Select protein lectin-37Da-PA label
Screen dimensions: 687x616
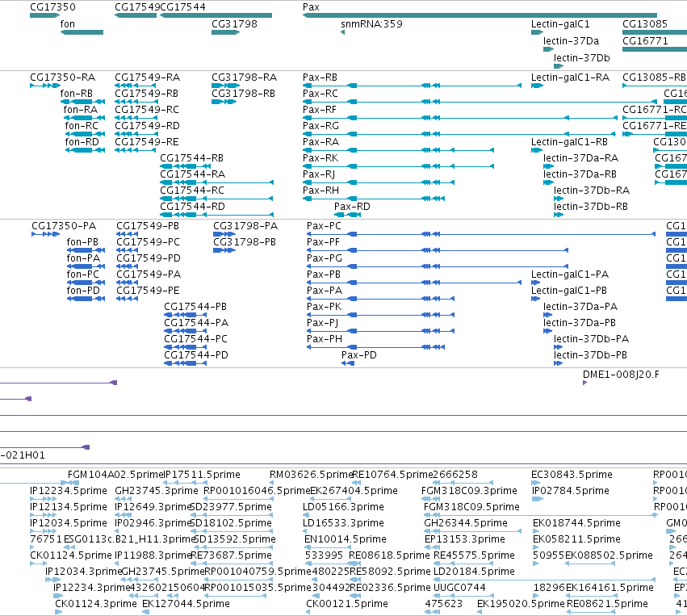coord(580,307)
